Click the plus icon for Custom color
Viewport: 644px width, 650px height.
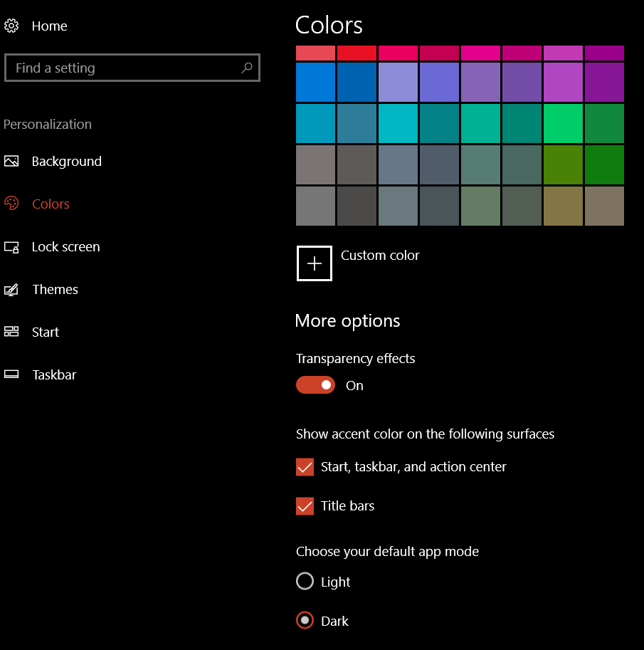(314, 263)
